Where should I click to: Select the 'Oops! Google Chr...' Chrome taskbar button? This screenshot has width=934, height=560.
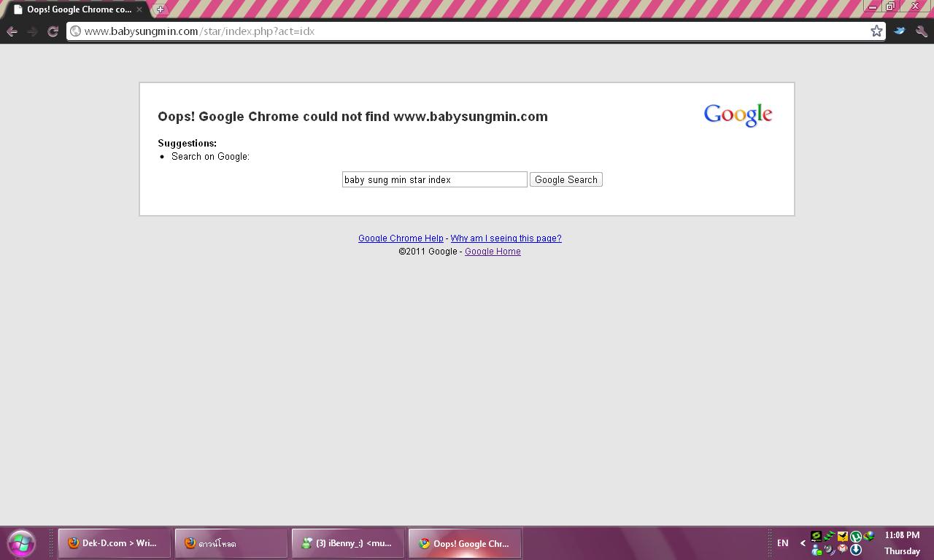[x=465, y=543]
